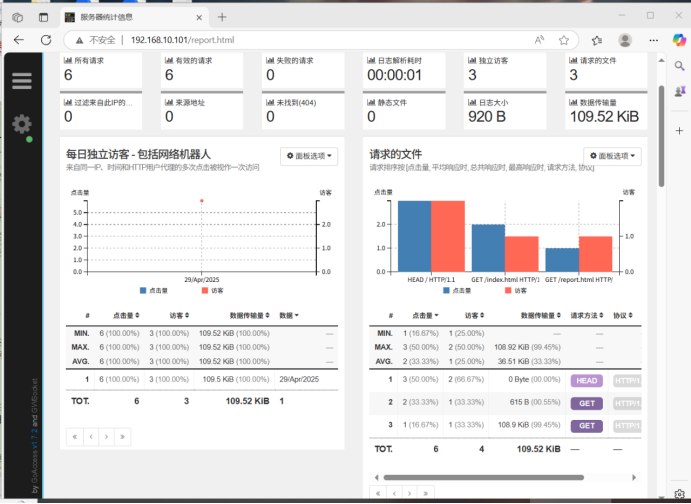The height and width of the screenshot is (504, 691).
Task: Toggle 点击量 legend in requested files chart
Action: pos(457,291)
